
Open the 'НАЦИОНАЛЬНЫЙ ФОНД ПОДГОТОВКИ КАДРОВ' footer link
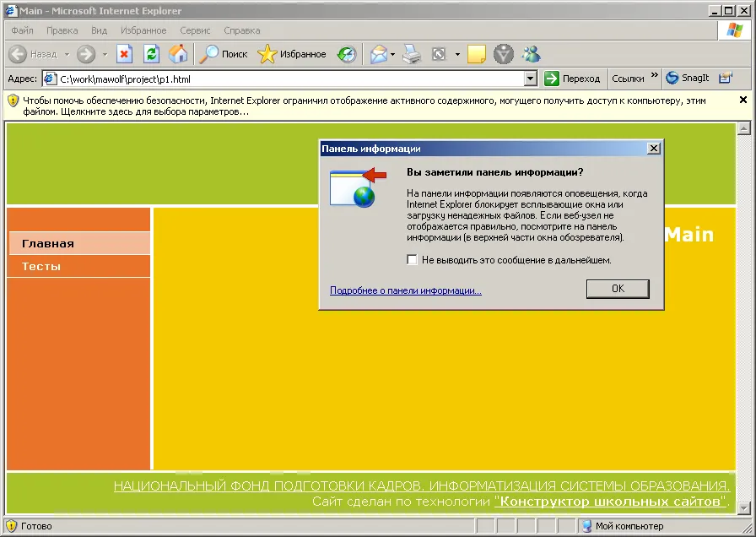pos(422,485)
